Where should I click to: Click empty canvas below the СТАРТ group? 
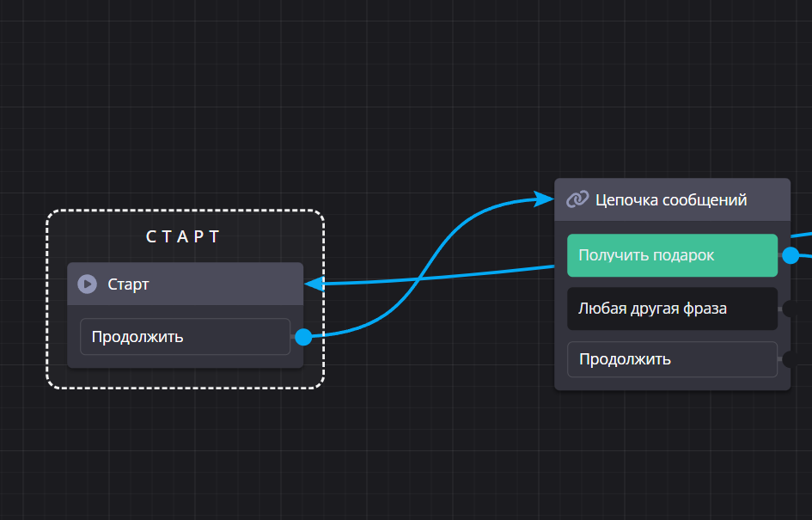(x=185, y=456)
